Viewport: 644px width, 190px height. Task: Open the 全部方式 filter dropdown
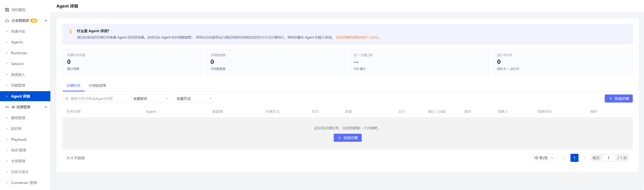click(194, 99)
